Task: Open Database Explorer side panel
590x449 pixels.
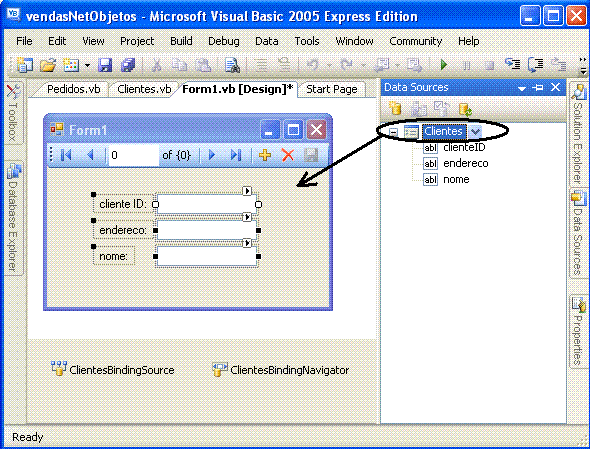Action: pyautogui.click(x=13, y=218)
